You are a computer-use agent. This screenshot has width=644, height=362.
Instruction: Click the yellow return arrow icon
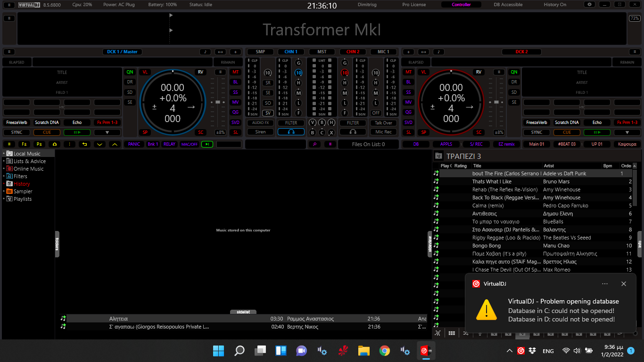coord(84,144)
